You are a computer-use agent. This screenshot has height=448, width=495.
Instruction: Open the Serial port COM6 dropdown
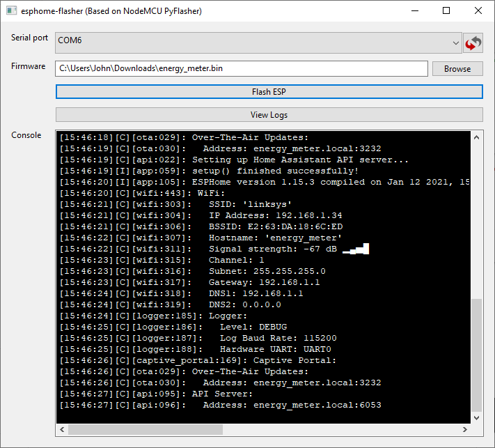coord(258,43)
